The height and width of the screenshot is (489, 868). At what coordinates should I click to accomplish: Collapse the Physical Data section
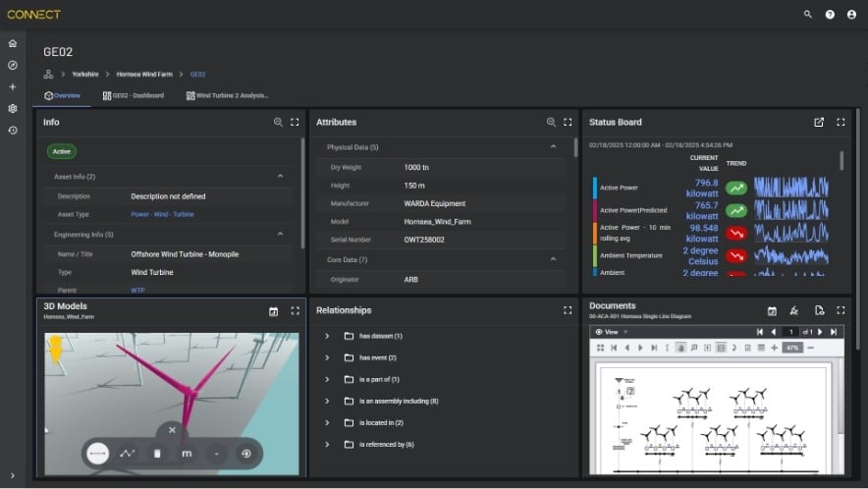(553, 147)
